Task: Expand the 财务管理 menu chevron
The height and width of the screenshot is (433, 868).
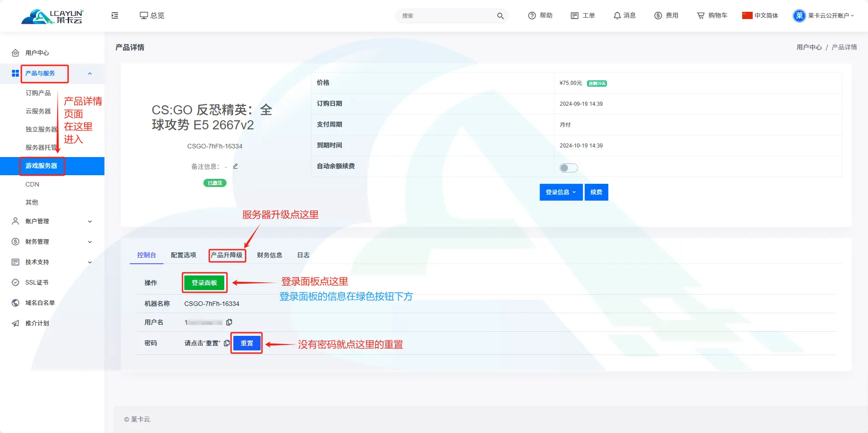Action: coord(90,242)
